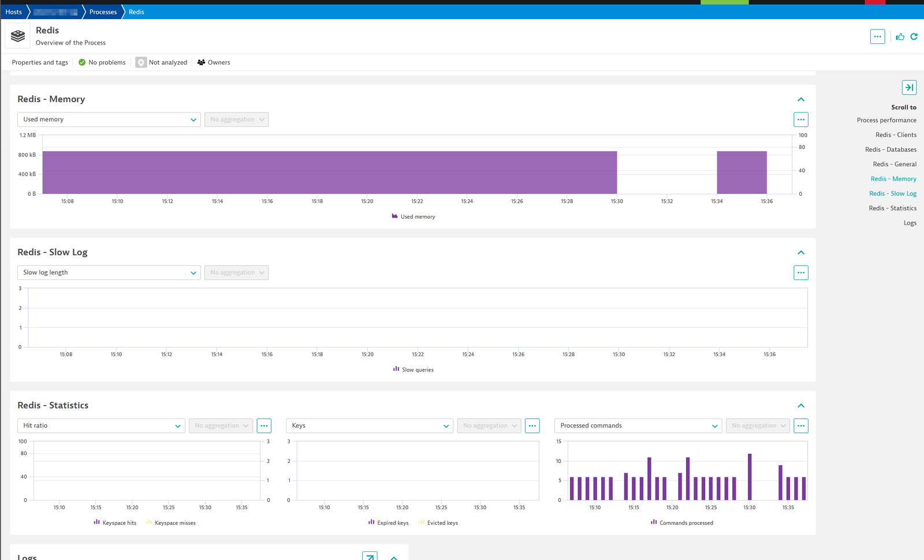This screenshot has height=560, width=924.
Task: Open the Redis - Memory chart options menu
Action: 800,120
